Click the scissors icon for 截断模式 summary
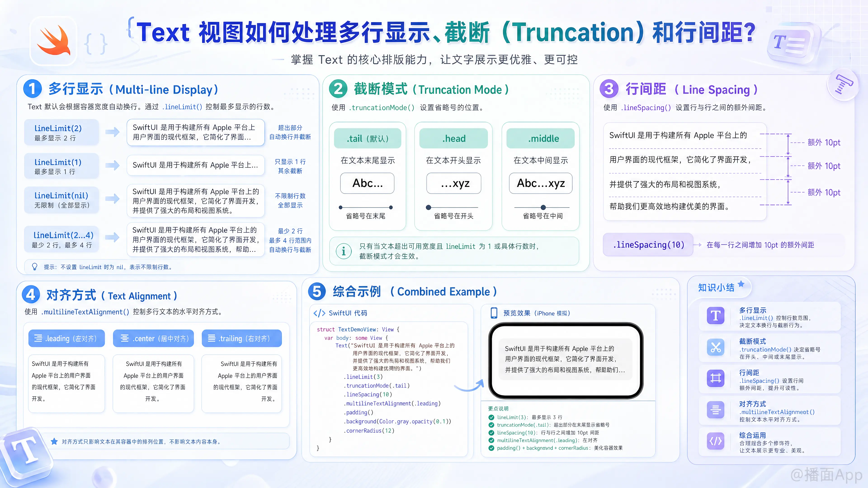Screen dimensions: 868x488 pos(716,347)
